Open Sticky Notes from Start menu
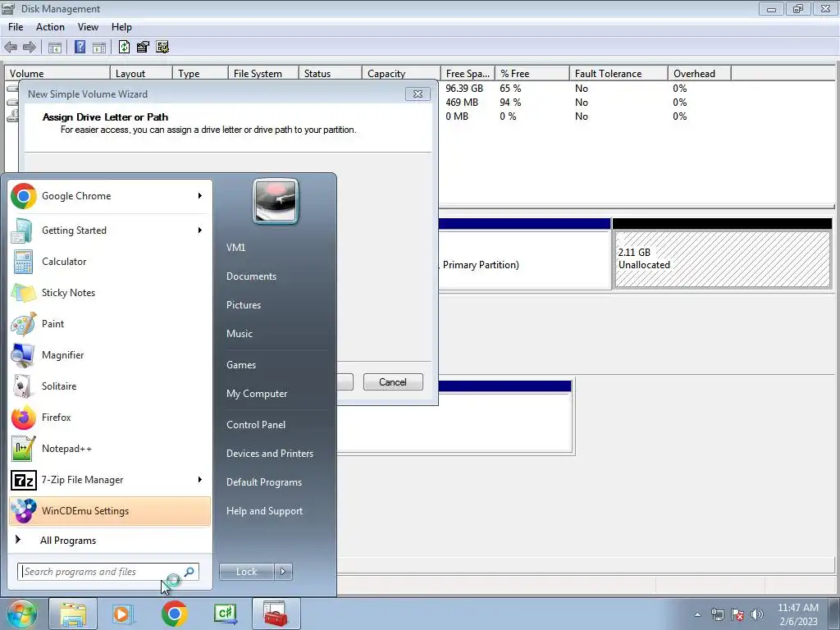Screen dimensions: 840x630 pos(110,293)
